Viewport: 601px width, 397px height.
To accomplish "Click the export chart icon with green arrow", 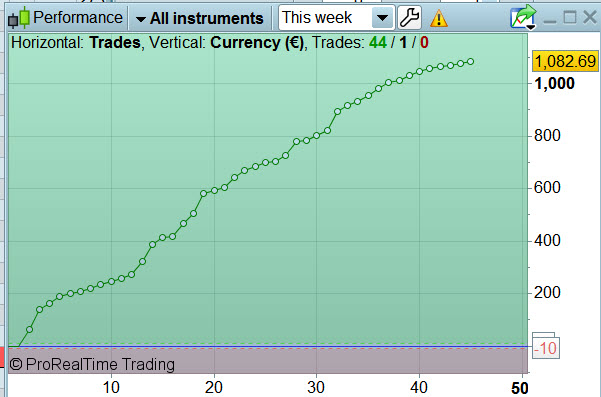I will [523, 17].
